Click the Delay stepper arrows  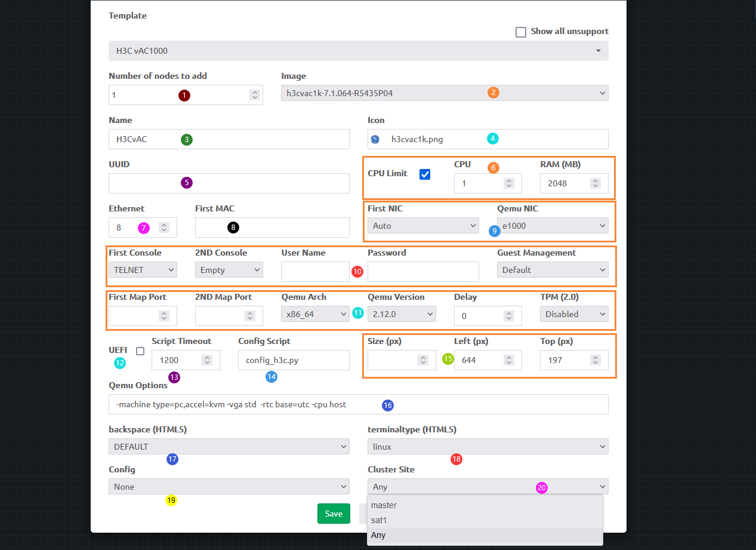point(509,316)
